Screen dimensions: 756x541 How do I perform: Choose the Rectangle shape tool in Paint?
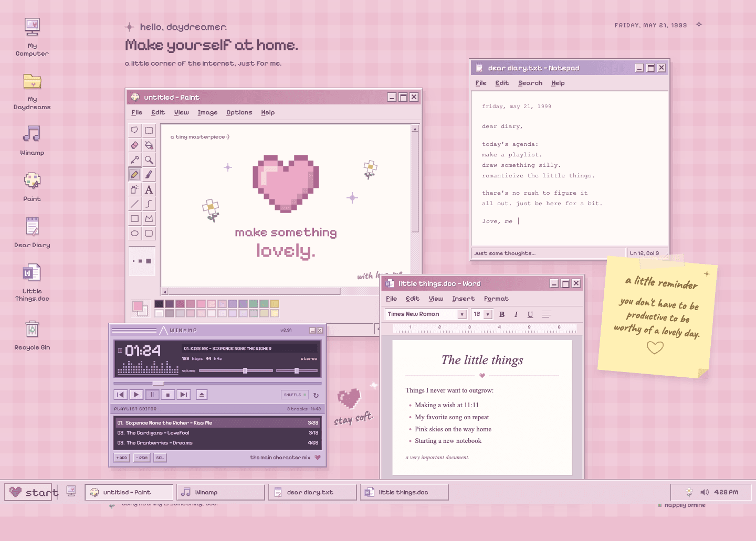pyautogui.click(x=135, y=218)
